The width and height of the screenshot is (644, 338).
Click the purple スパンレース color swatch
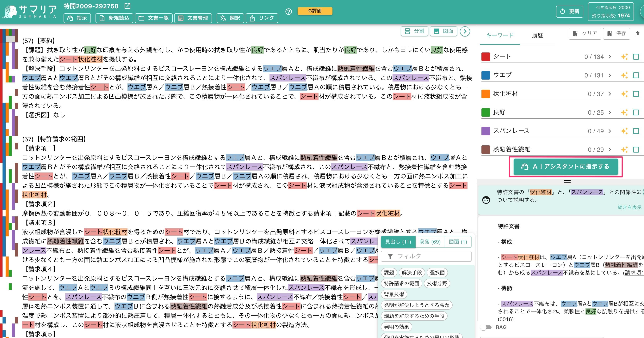486,131
